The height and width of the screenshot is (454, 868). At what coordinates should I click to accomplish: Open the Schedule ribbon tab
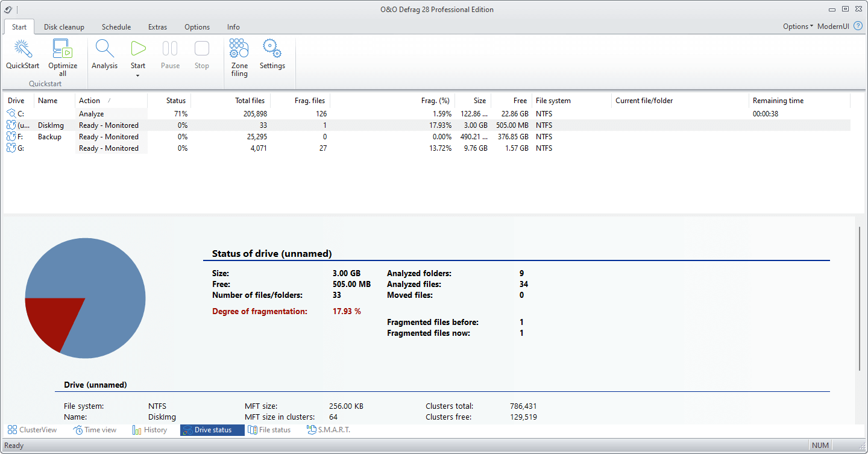(x=116, y=27)
